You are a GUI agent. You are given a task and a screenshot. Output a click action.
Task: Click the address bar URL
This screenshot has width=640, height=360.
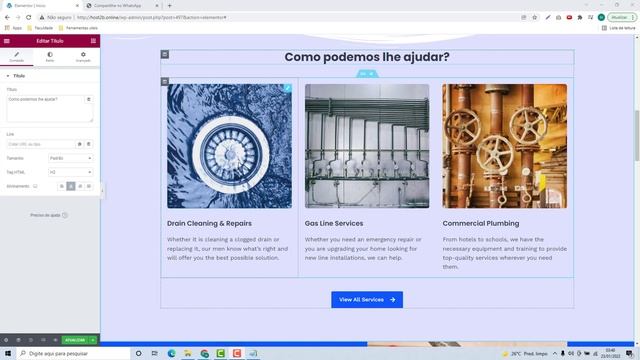coord(151,18)
